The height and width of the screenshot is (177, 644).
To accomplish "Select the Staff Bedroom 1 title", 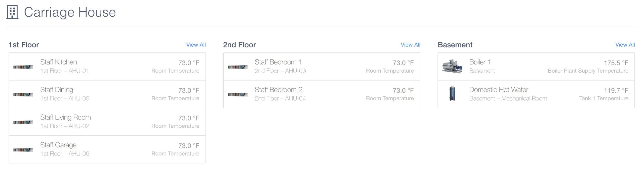I will coord(278,62).
